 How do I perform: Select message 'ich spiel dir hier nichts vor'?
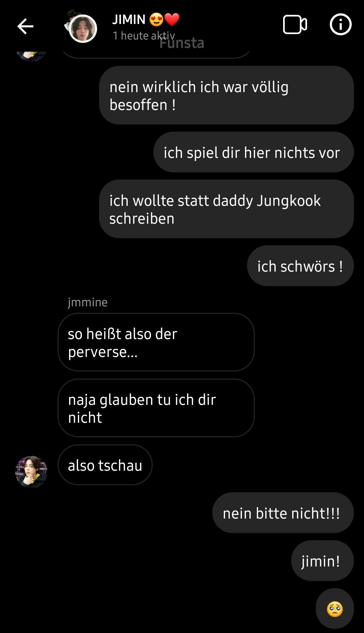pos(253,153)
